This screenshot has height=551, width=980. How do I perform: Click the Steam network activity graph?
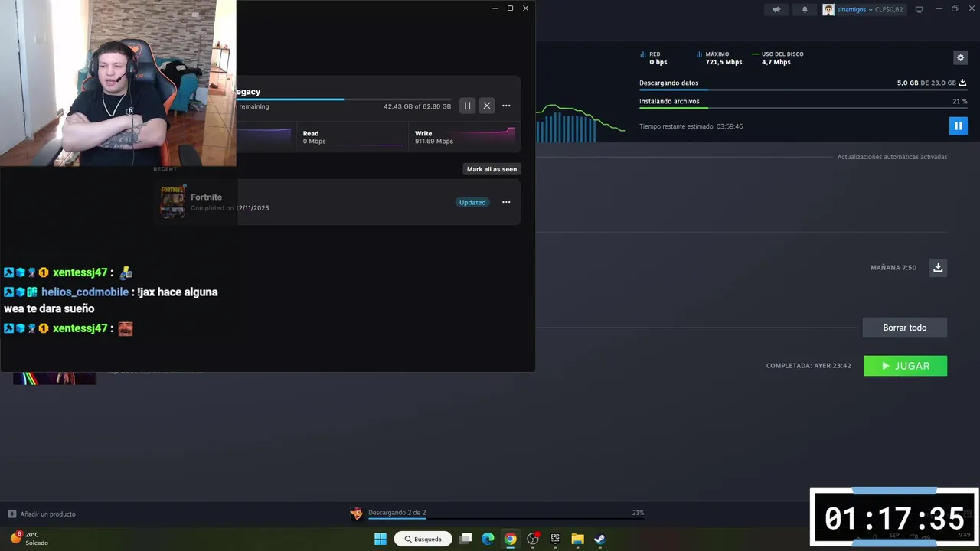pos(580,125)
